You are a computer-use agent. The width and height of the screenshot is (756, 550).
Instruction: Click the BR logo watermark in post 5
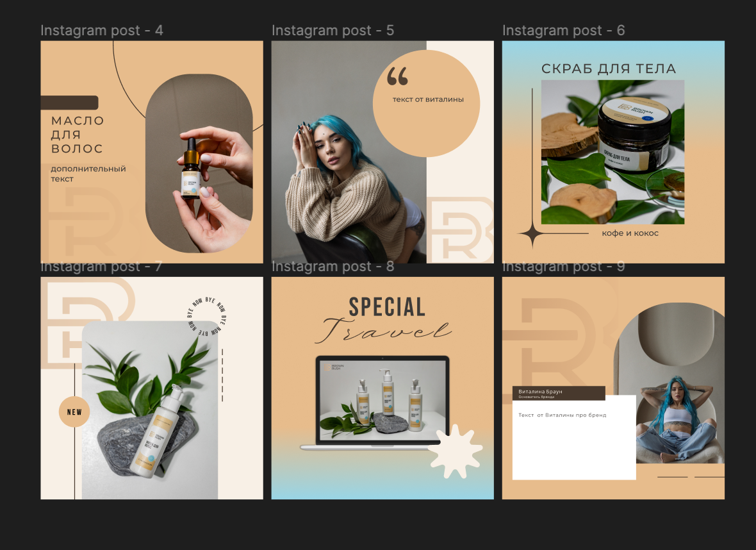pos(461,229)
